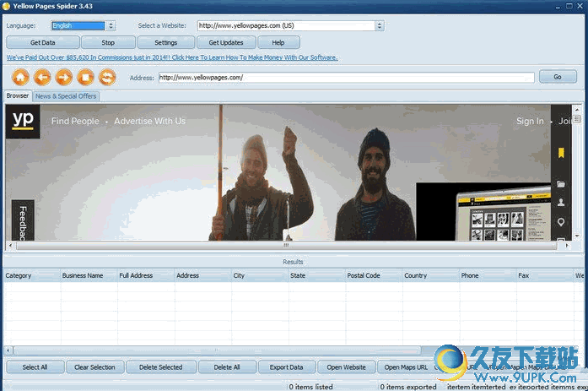The image size is (588, 391).
Task: Click the Delete All button
Action: [227, 367]
